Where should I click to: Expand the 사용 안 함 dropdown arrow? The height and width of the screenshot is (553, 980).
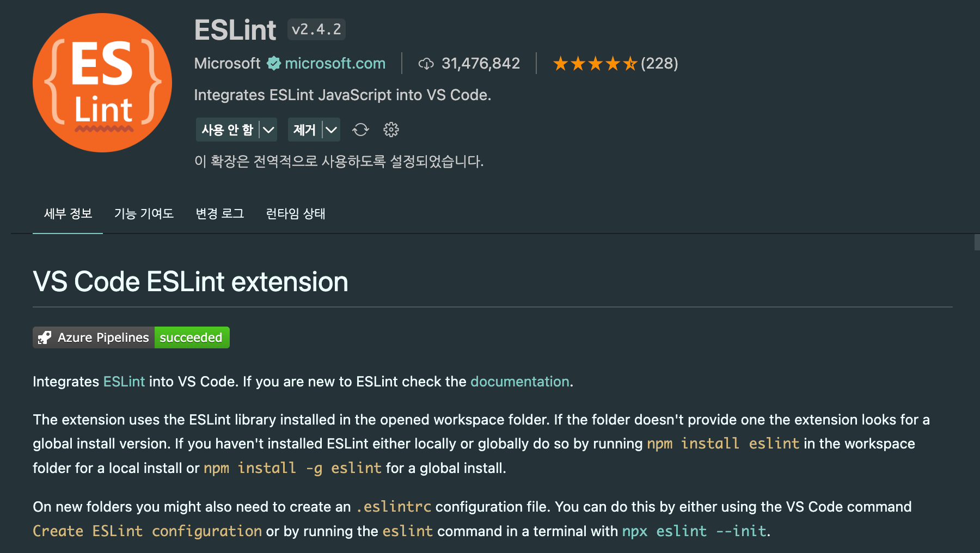[x=268, y=130]
